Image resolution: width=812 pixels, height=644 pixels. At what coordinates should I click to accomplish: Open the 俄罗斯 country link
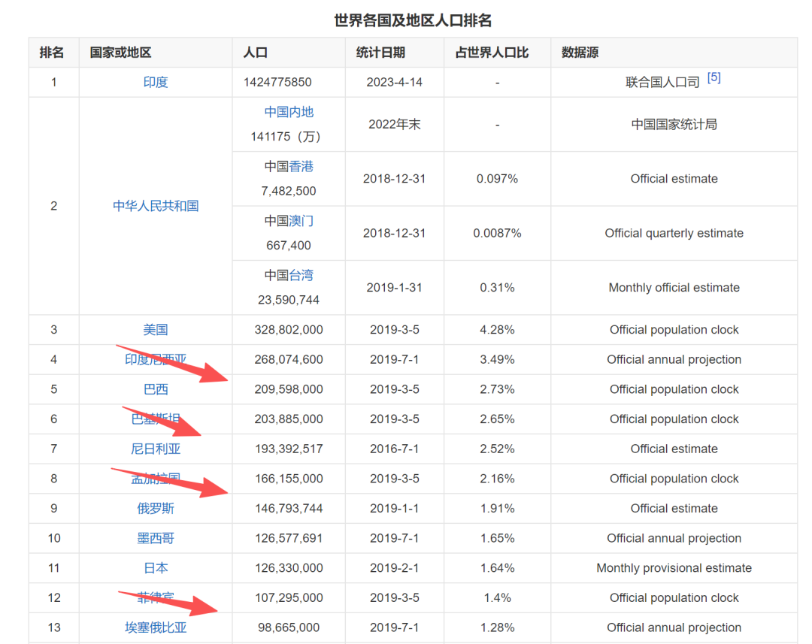pos(156,509)
